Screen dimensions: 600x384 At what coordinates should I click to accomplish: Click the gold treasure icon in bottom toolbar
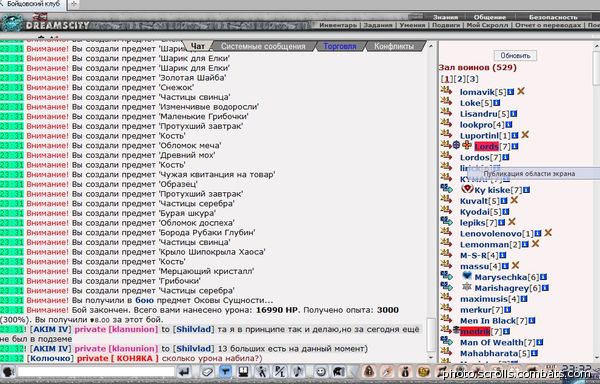point(424,371)
